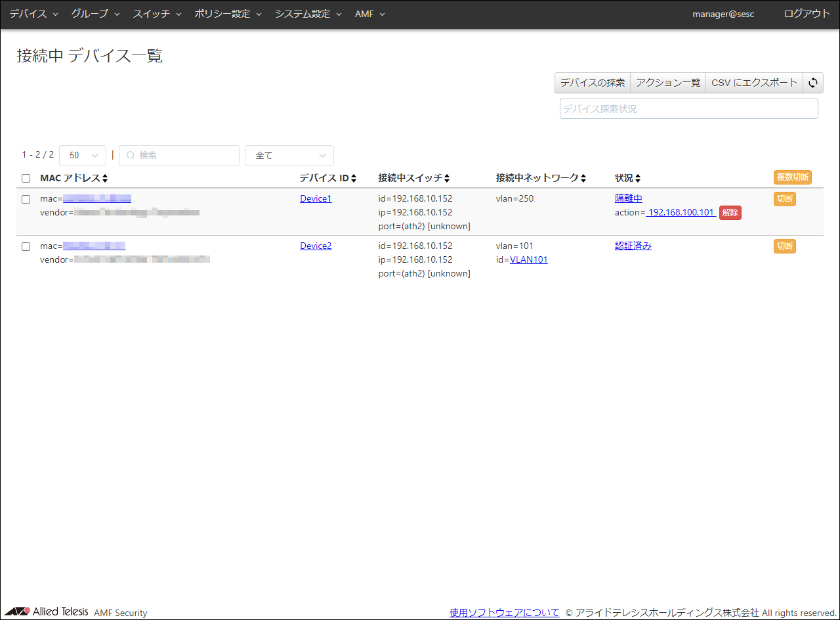Sort by MAC アドレス column sort icon

coord(105,178)
